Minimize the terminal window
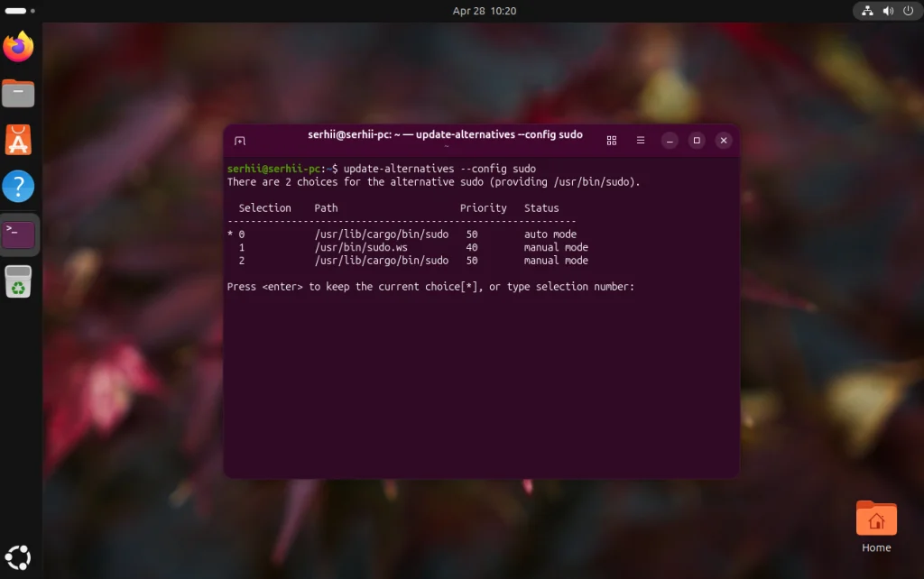Screen dimensions: 924x579 click(670, 140)
